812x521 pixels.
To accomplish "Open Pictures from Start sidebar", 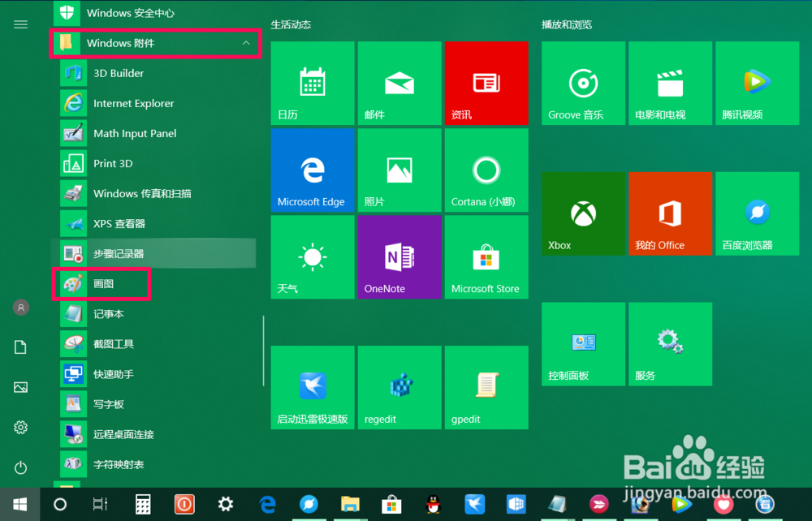I will click(21, 387).
